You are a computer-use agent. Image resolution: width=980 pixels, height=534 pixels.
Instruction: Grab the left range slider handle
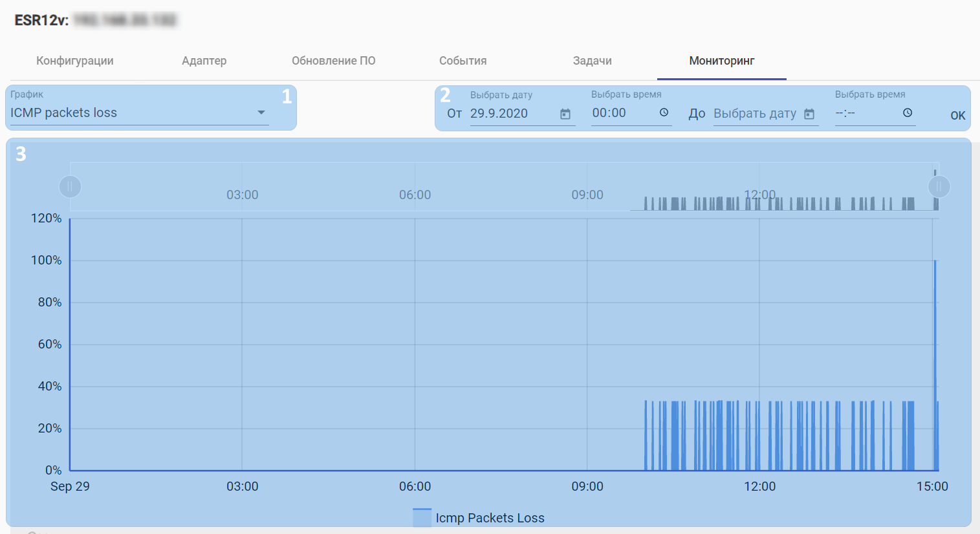(x=70, y=187)
